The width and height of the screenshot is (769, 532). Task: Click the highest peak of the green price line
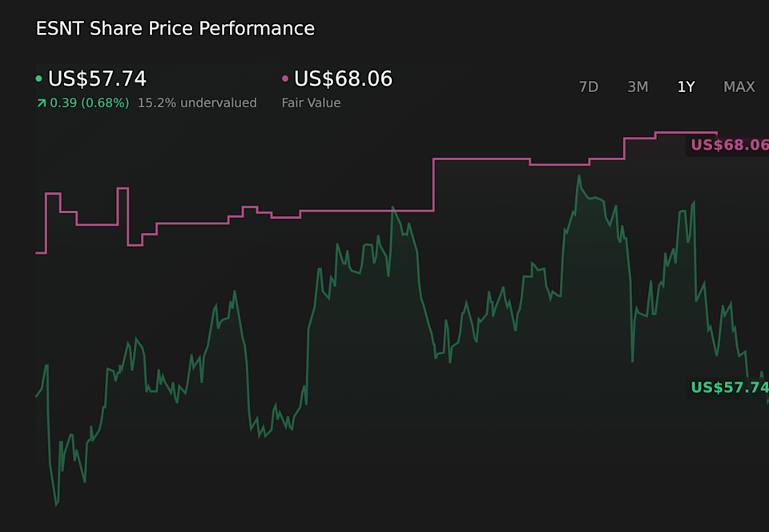(578, 175)
